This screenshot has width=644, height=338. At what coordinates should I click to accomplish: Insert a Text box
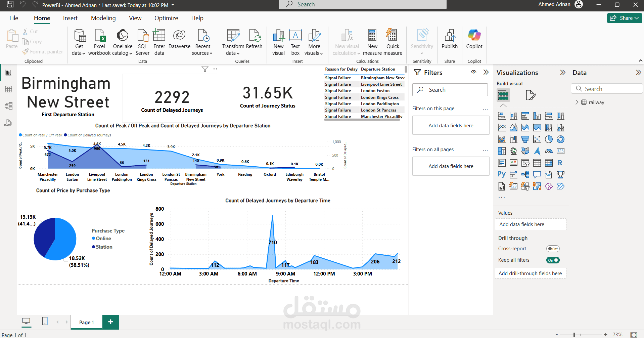pos(295,42)
